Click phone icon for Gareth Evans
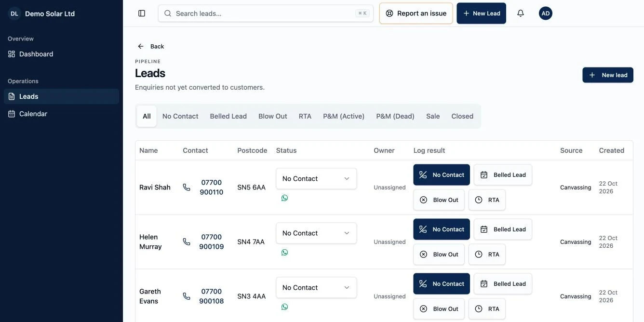The height and width of the screenshot is (322, 644). point(187,296)
